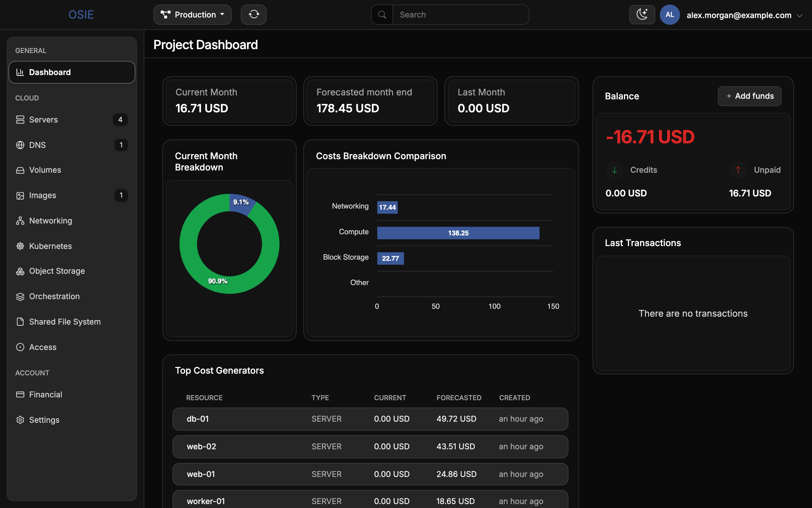Click the Compute 138.25 bar
This screenshot has width=812, height=508.
pos(458,233)
